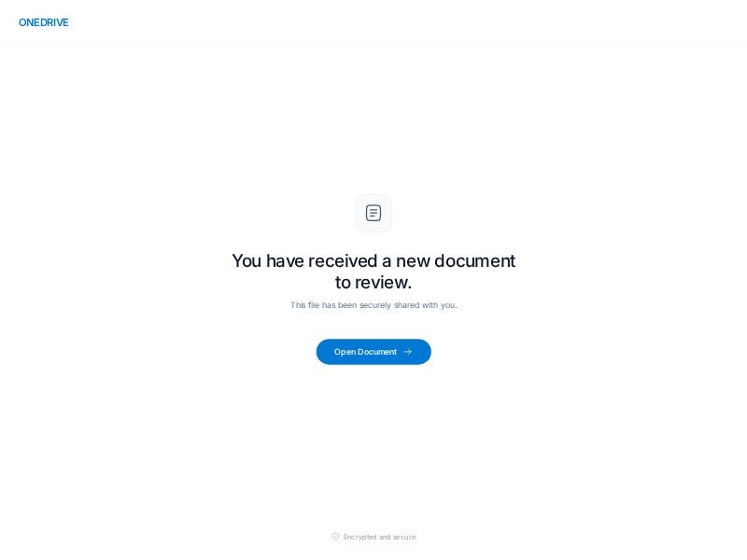Image resolution: width=747 pixels, height=560 pixels.
Task: Click the word 'received' in the heading
Action: point(343,261)
